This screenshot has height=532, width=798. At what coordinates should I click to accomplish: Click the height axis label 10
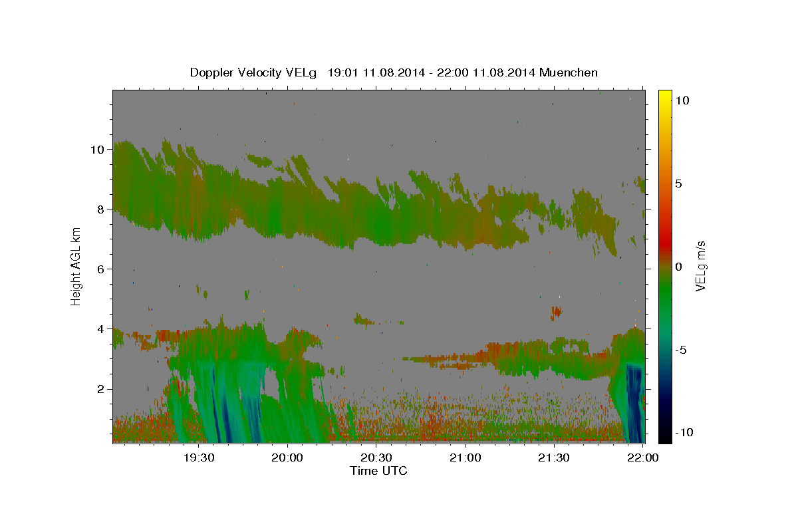(x=97, y=149)
